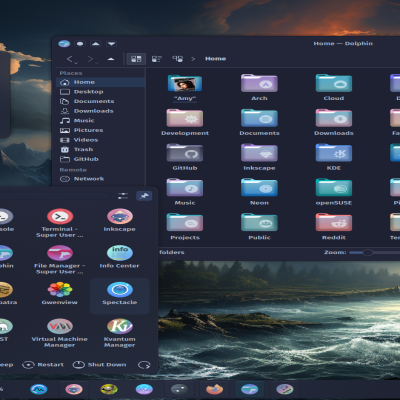400x400 pixels.
Task: Open Info Center from launcher
Action: click(120, 257)
